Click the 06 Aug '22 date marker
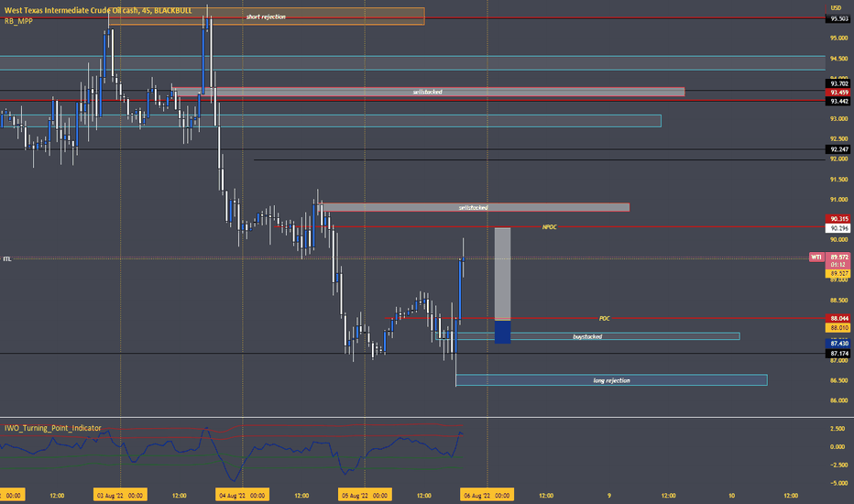 point(487,495)
